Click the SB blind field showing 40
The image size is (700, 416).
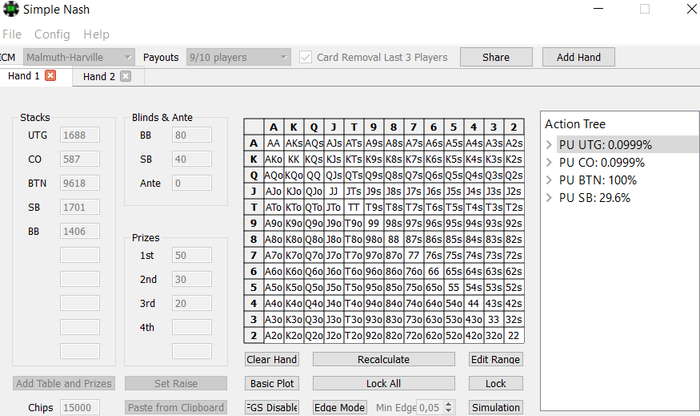click(192, 159)
